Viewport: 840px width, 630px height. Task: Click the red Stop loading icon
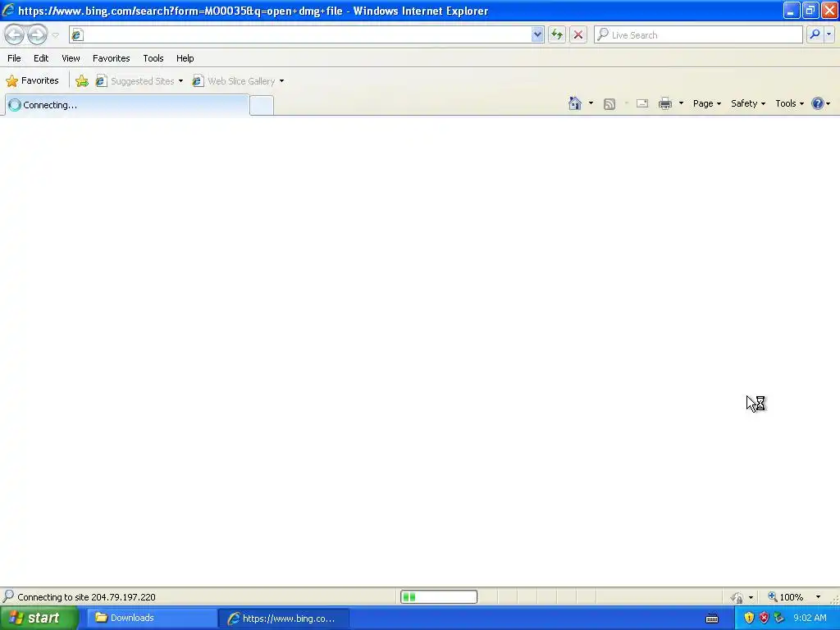pyautogui.click(x=578, y=34)
